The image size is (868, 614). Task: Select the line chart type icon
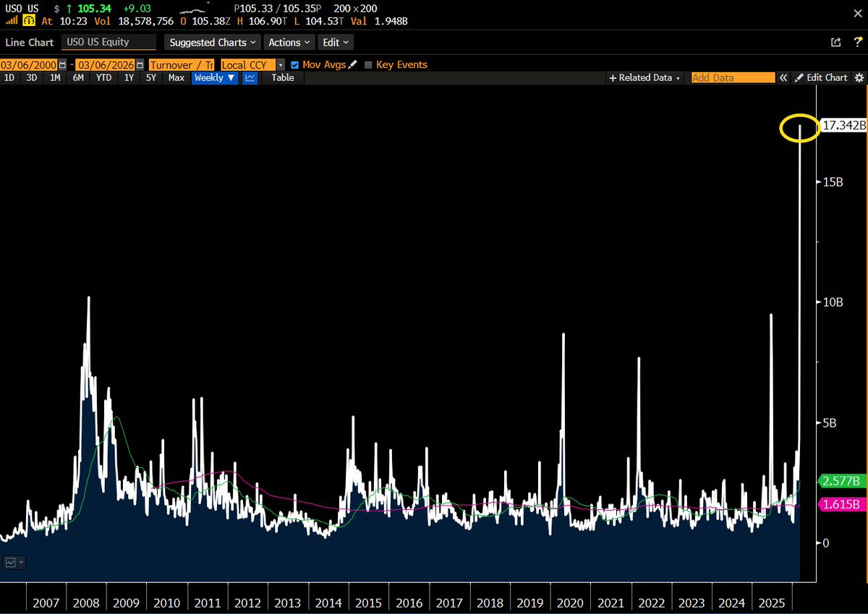pyautogui.click(x=250, y=77)
